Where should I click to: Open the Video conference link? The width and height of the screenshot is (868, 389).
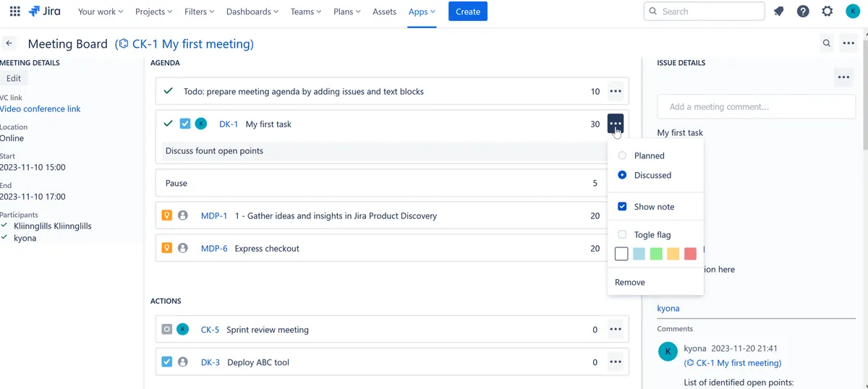click(x=41, y=108)
